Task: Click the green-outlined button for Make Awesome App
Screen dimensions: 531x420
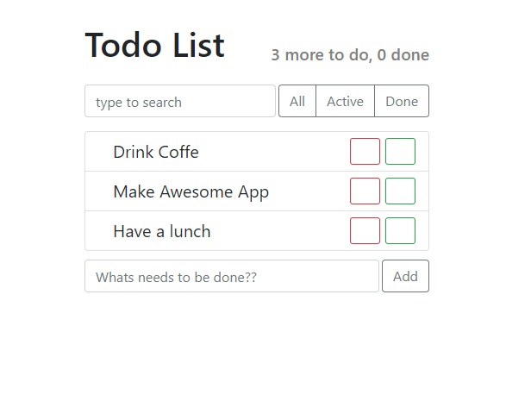Action: tap(400, 191)
